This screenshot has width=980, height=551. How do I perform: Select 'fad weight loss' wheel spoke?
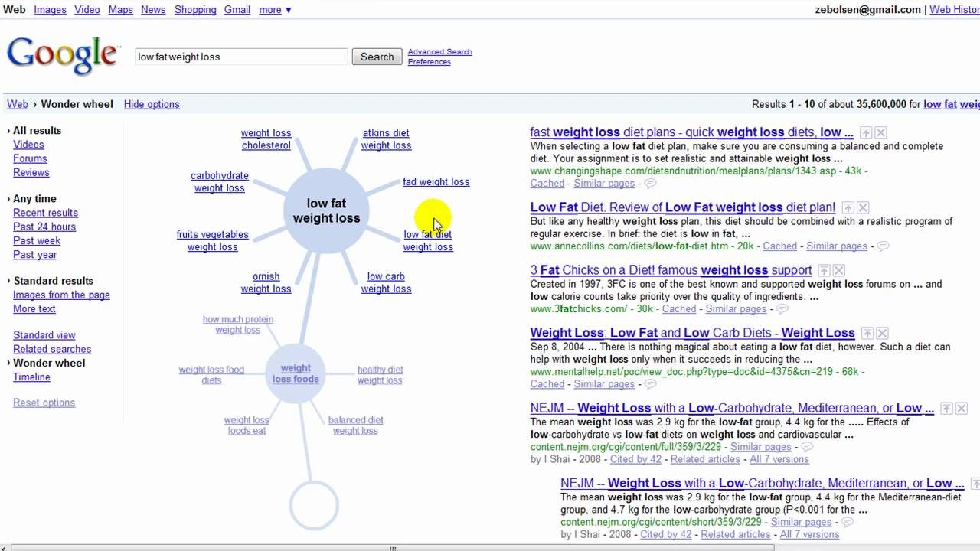436,182
